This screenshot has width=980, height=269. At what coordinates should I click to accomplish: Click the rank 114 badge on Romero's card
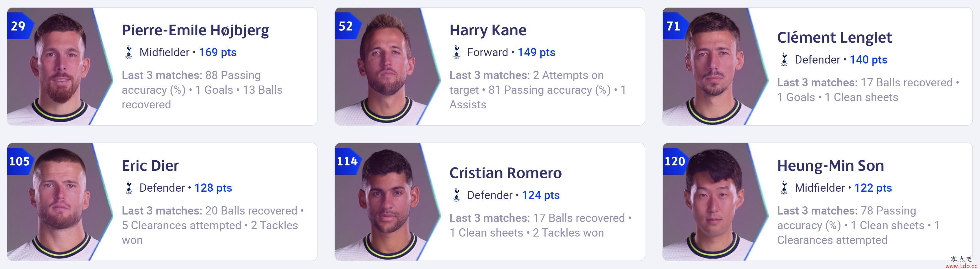point(347,161)
